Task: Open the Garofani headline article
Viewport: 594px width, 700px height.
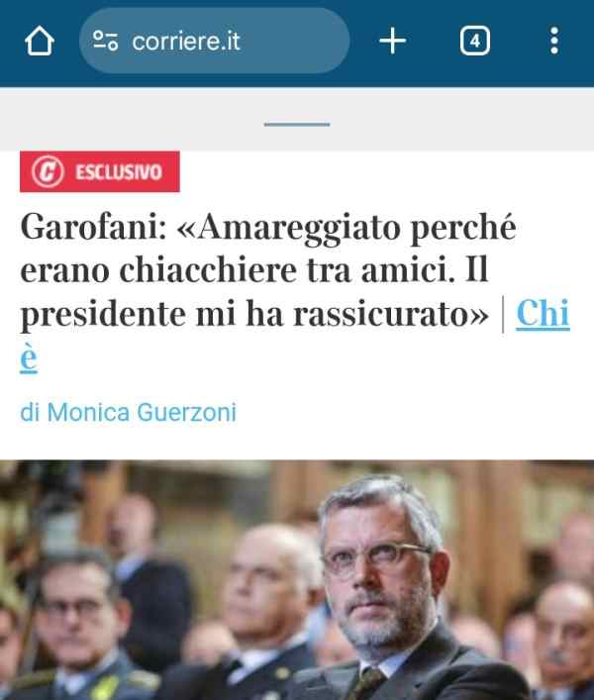Action: click(x=267, y=270)
